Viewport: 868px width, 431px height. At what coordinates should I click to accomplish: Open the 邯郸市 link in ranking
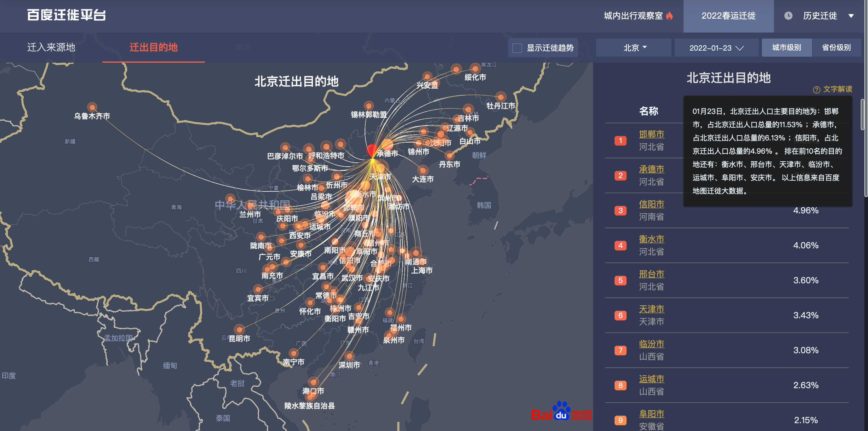[x=651, y=134]
